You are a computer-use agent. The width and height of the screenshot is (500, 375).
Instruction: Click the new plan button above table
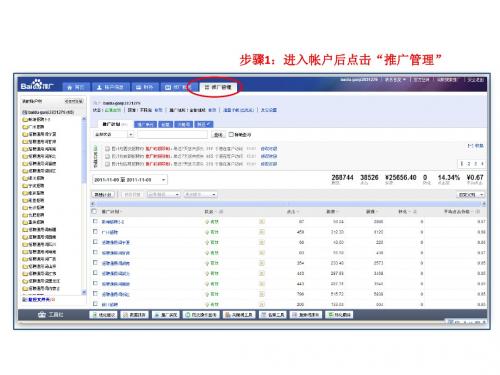coord(103,194)
